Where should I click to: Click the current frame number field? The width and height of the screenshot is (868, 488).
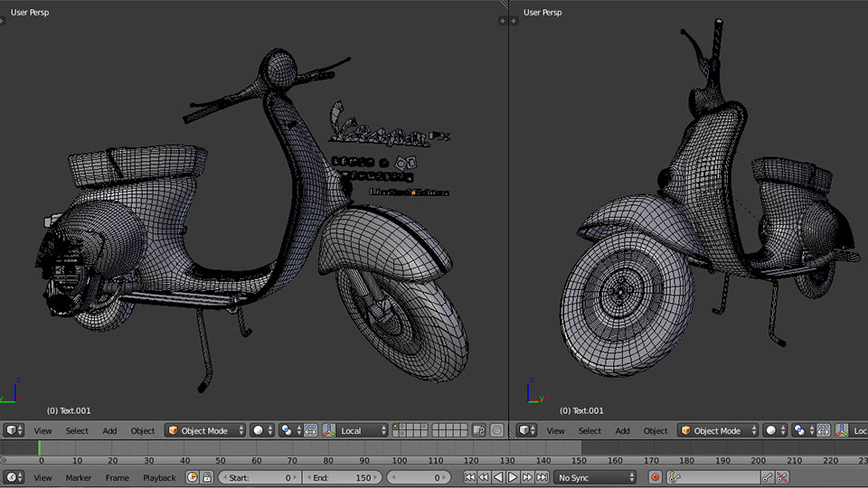point(419,477)
